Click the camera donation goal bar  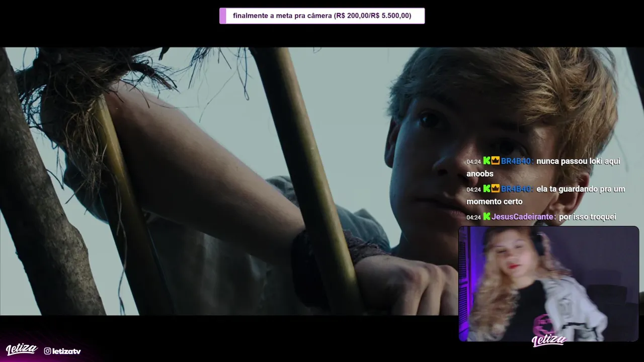[x=322, y=16]
